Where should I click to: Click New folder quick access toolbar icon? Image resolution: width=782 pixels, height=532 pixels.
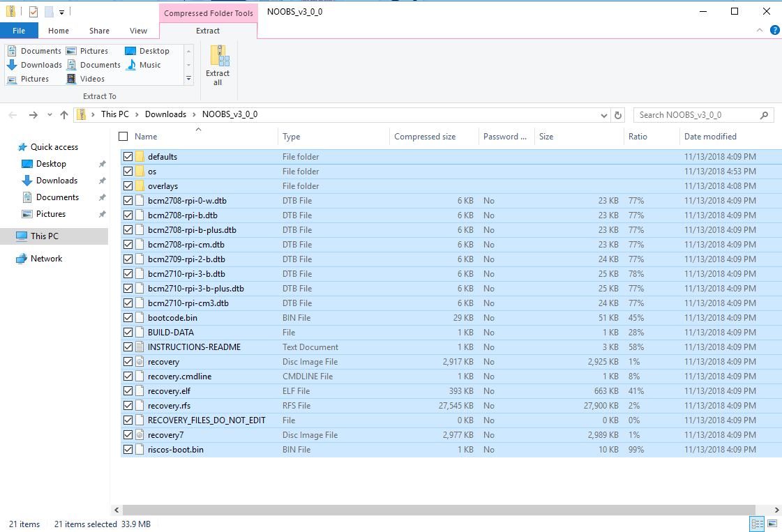49,11
